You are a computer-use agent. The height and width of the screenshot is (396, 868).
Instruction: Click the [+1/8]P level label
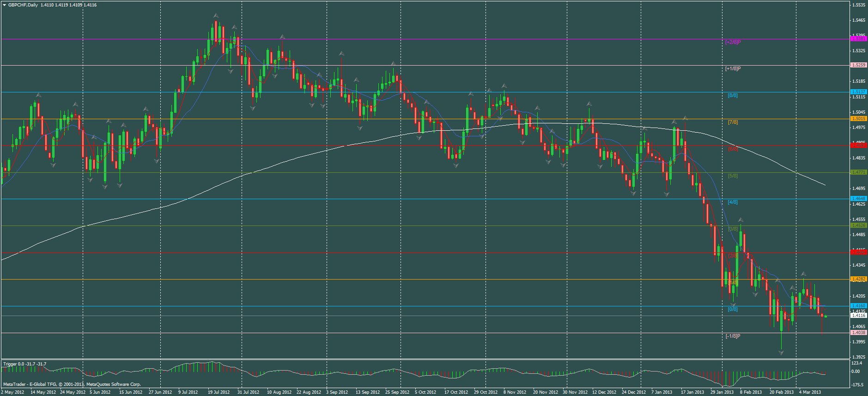[733, 68]
